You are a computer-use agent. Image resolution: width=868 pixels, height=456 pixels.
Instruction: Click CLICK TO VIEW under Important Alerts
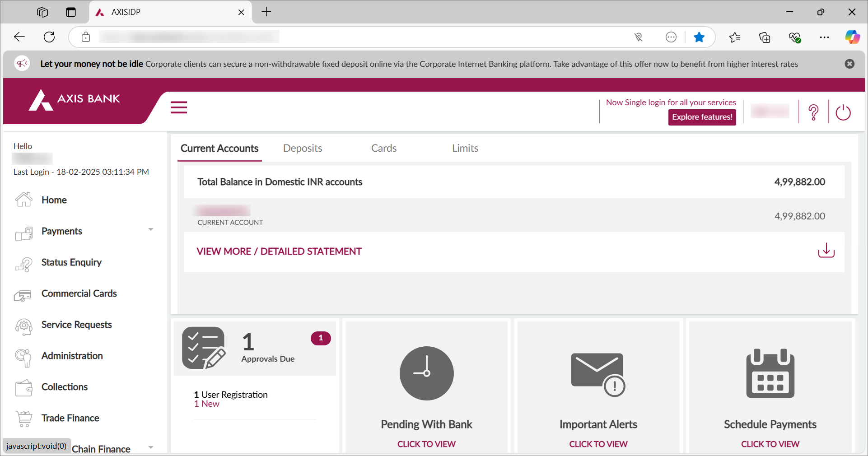click(598, 444)
